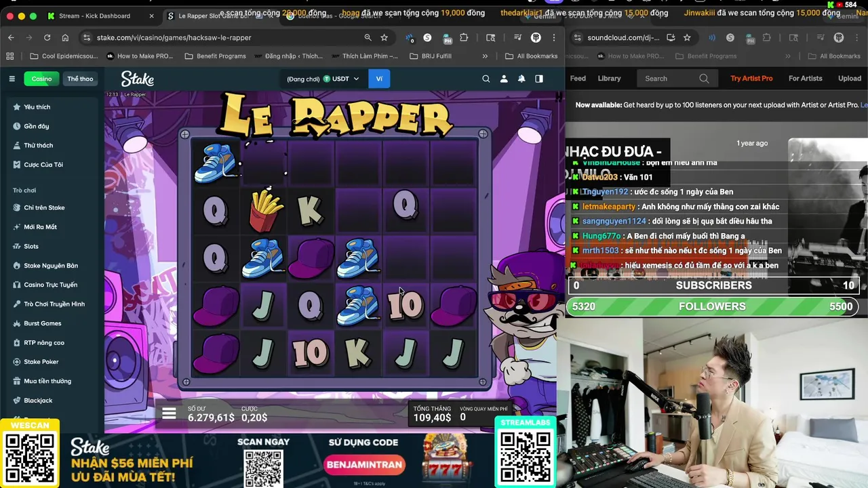Reload the stake.com page
The height and width of the screenshot is (488, 868).
pos(47,38)
